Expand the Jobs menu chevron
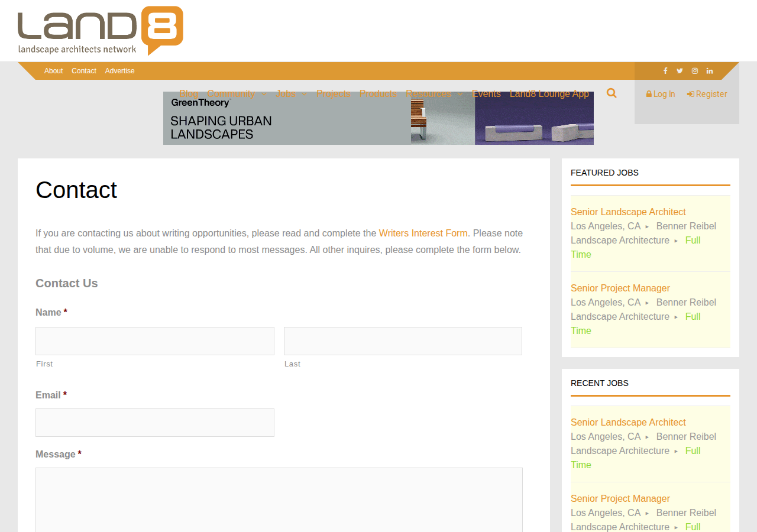Screen dimensions: 757x532 tap(304, 94)
